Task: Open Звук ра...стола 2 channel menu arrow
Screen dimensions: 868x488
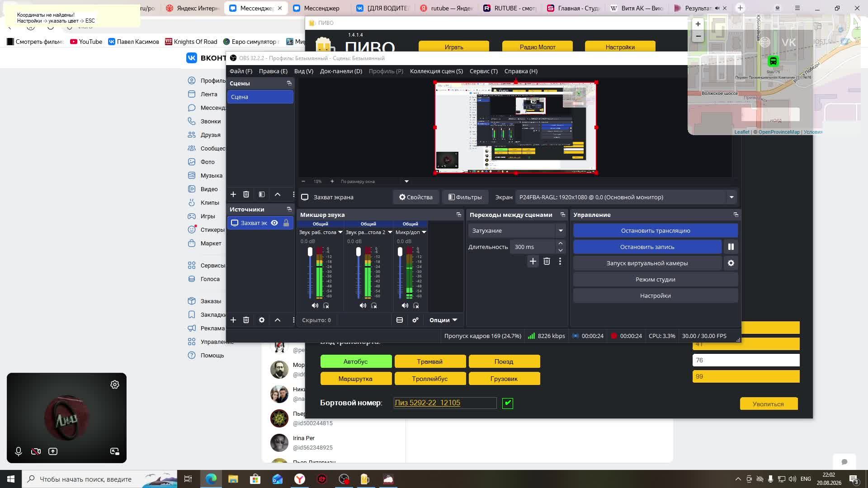Action: [390, 232]
